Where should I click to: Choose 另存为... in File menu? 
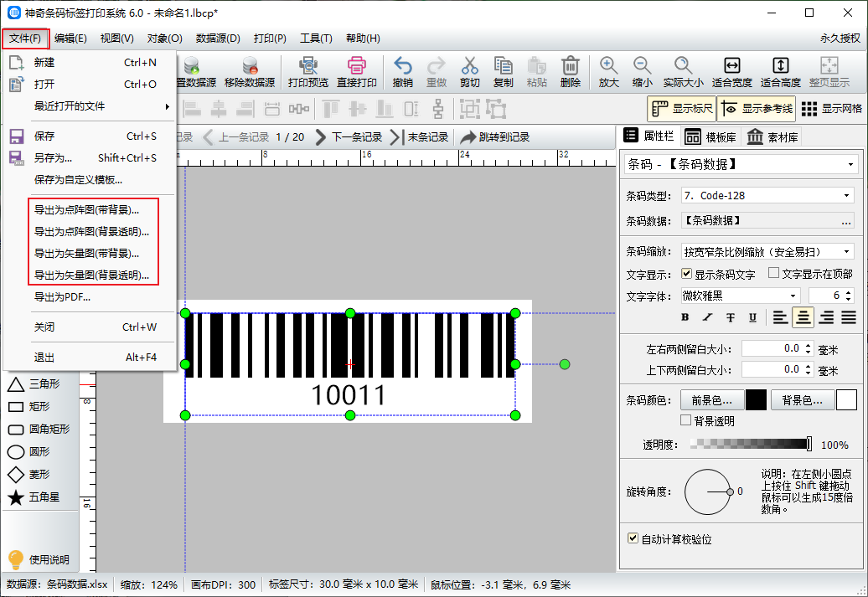click(90, 157)
